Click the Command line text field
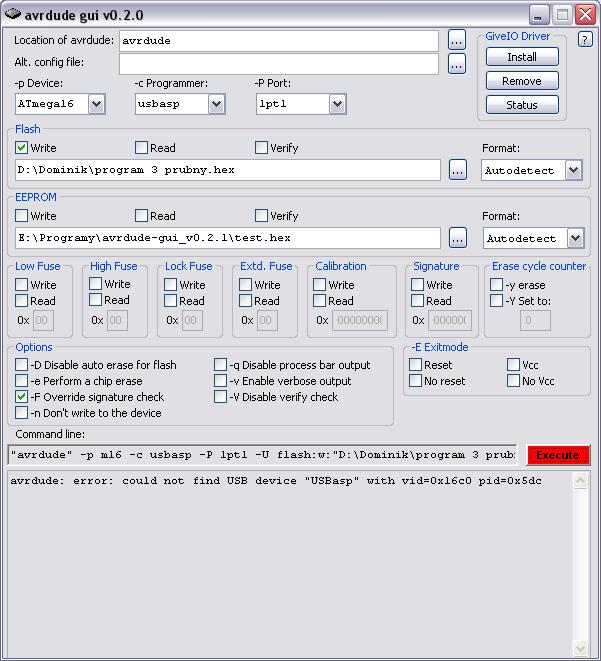Image resolution: width=601 pixels, height=661 pixels. click(x=262, y=455)
